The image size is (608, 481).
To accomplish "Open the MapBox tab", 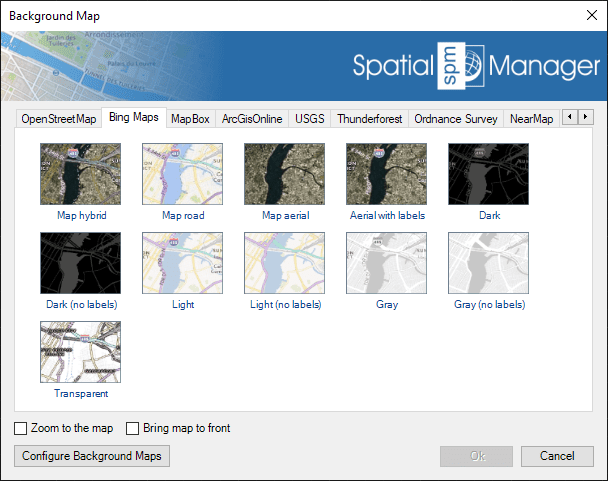I will [x=190, y=119].
